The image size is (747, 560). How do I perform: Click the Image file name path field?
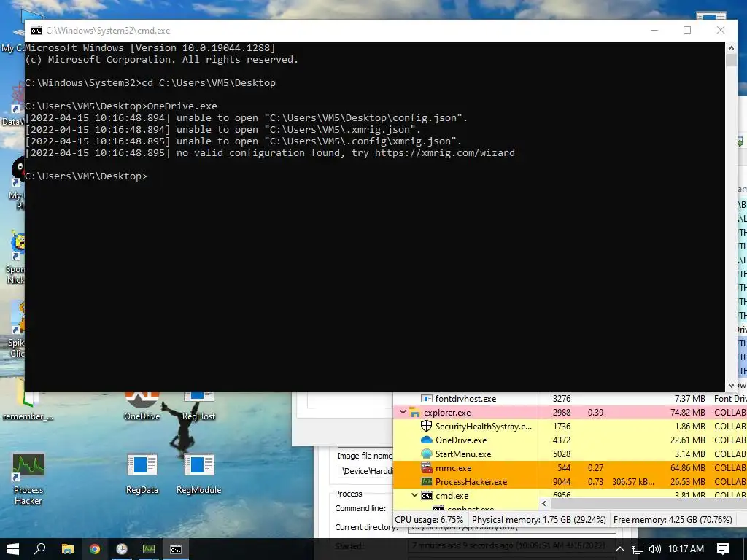pos(365,472)
